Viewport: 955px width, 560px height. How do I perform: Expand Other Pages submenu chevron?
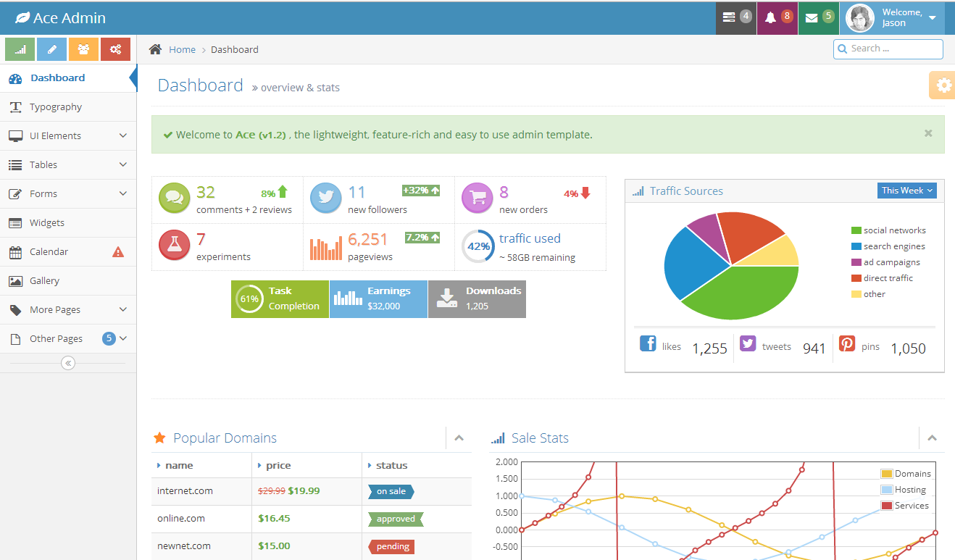point(123,338)
